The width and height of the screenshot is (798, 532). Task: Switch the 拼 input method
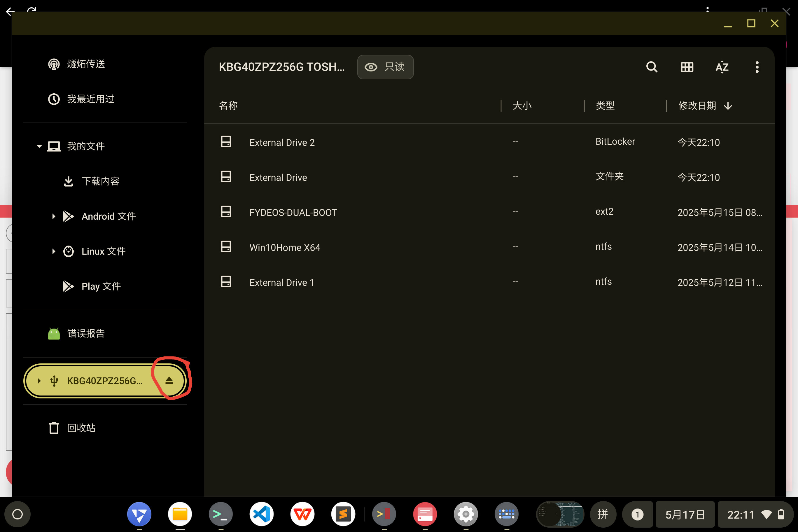[x=603, y=514]
